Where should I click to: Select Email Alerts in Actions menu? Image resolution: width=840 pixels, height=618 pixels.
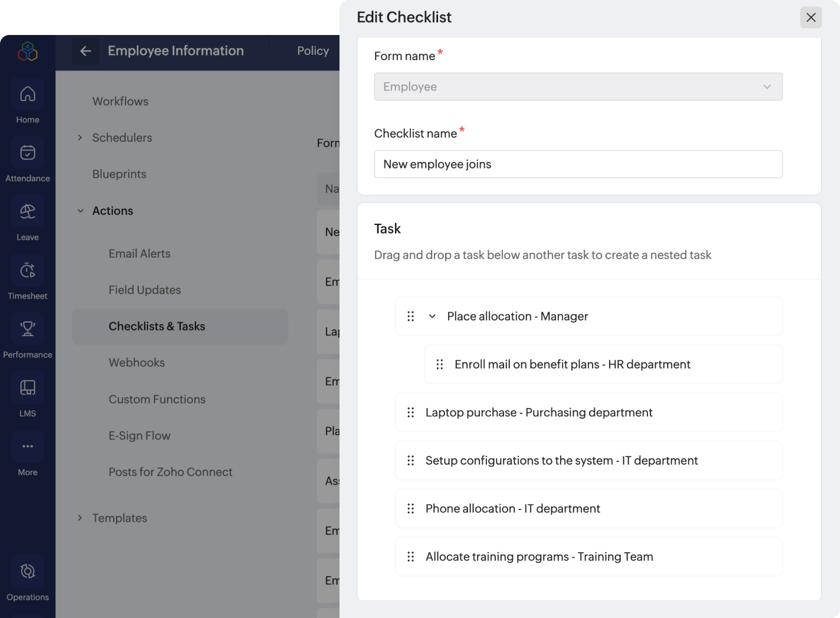(x=139, y=254)
